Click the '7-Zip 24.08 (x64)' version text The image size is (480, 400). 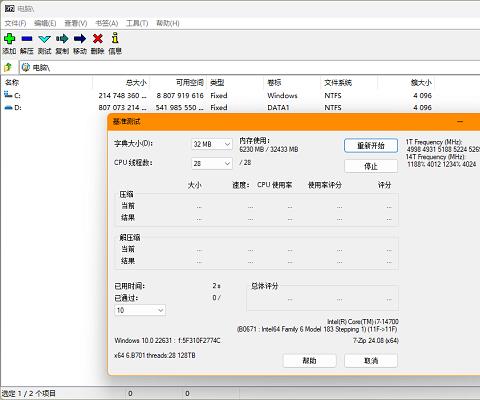(376, 341)
